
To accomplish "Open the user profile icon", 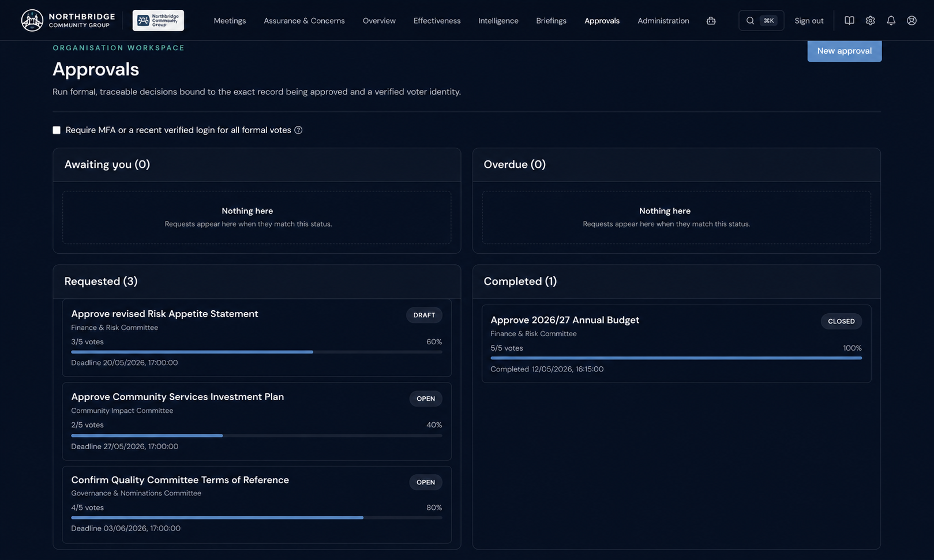I will (912, 21).
